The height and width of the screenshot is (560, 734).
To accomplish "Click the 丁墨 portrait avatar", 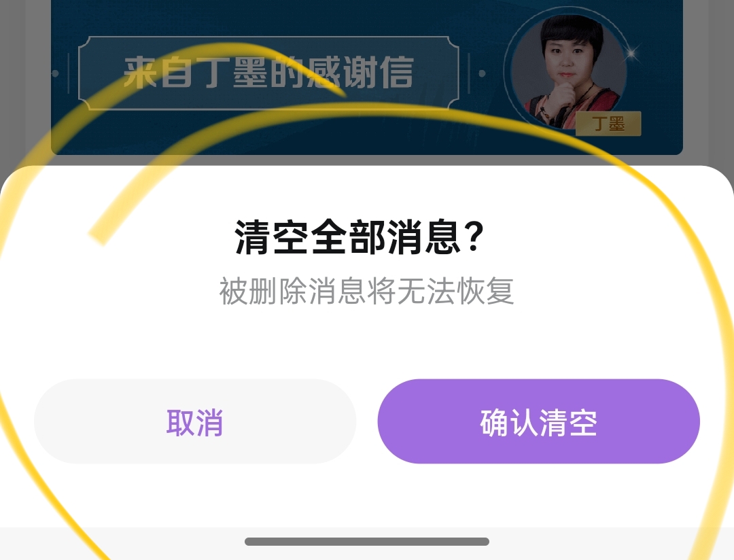I will point(568,71).
